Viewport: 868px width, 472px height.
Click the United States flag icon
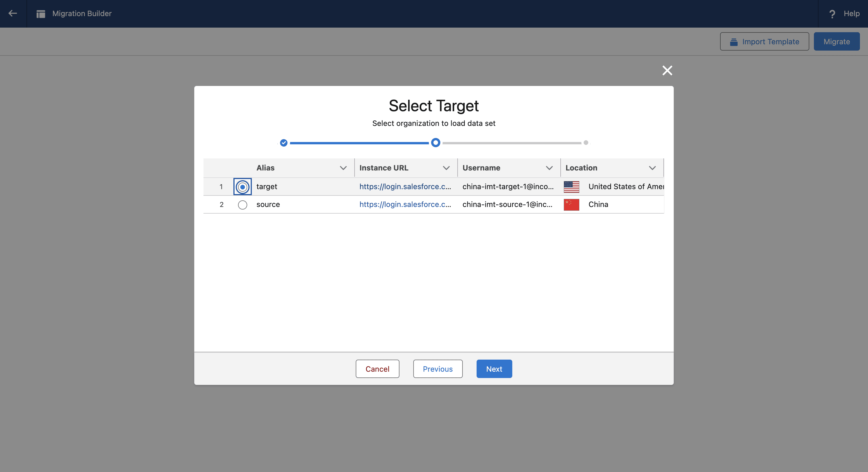tap(571, 187)
